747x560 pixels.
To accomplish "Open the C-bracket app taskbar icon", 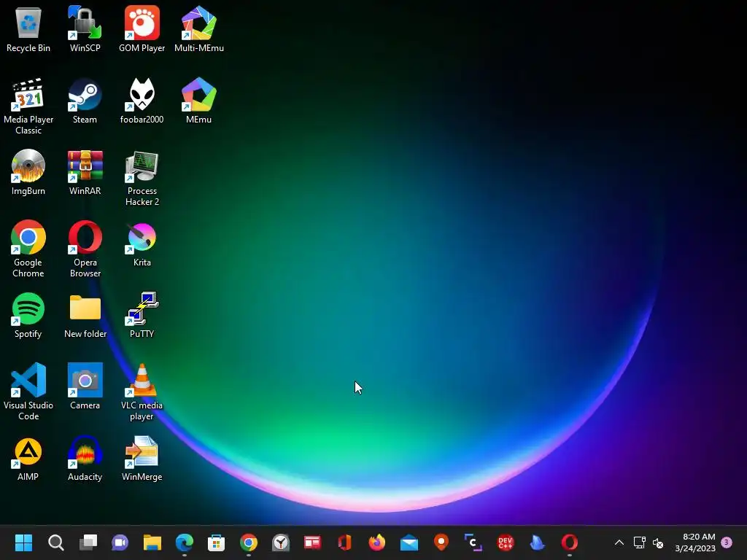I will pyautogui.click(x=473, y=542).
